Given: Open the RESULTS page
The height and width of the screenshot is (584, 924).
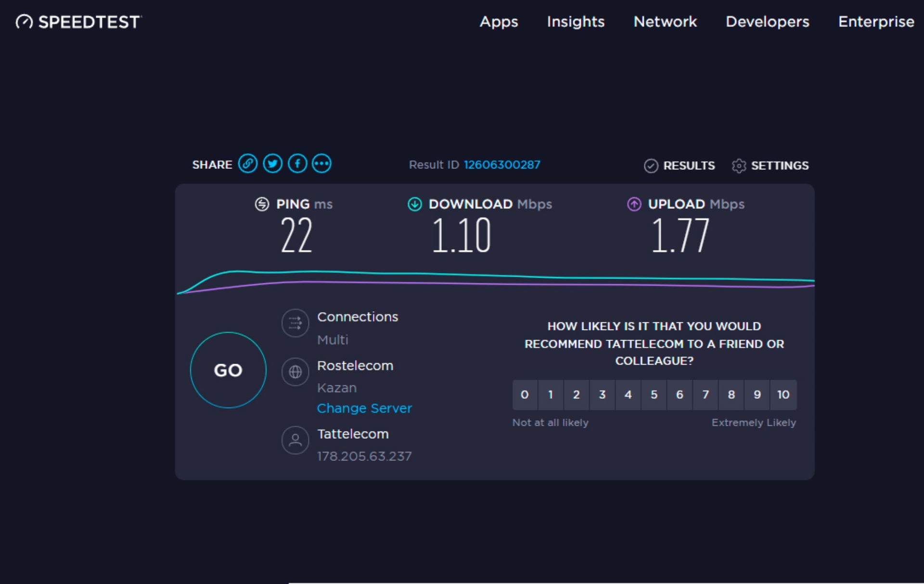Looking at the screenshot, I should 689,165.
